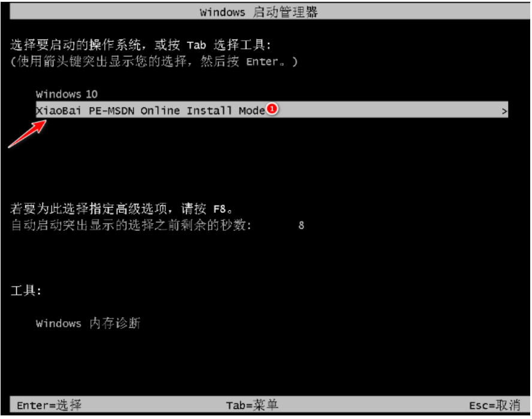
Task: Click the countdown seconds number 8
Action: (301, 225)
